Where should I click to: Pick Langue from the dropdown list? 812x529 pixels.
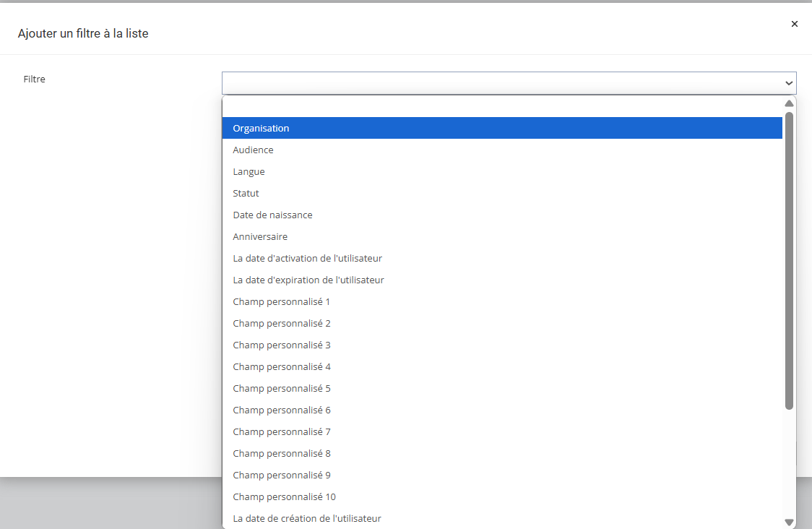[249, 171]
